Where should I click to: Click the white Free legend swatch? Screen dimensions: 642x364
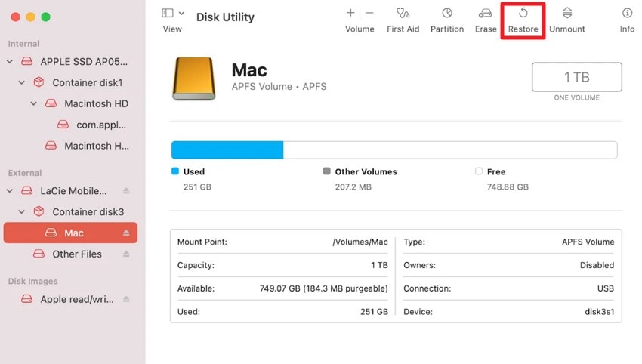479,171
